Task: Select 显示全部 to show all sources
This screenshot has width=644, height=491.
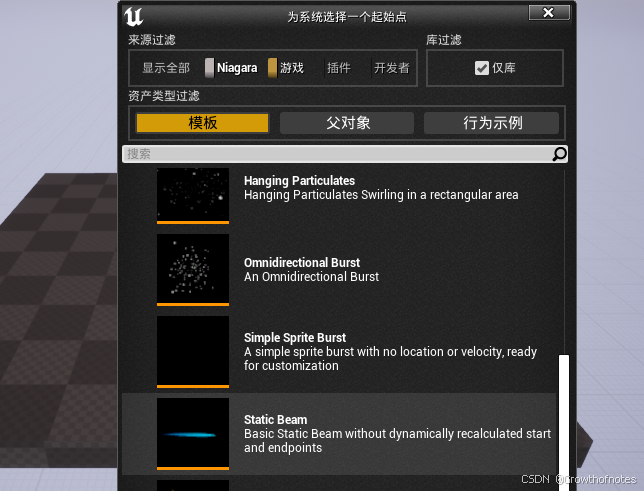Action: pos(166,68)
